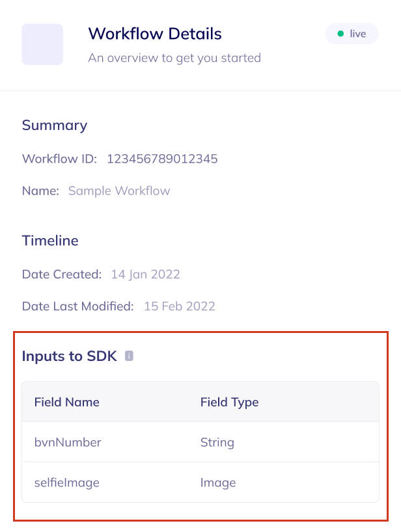Click the Timeline section heading
The width and height of the screenshot is (401, 532).
[50, 240]
